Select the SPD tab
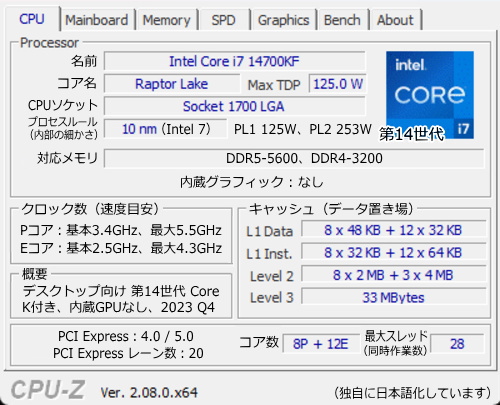Image resolution: width=500 pixels, height=405 pixels. point(223,20)
